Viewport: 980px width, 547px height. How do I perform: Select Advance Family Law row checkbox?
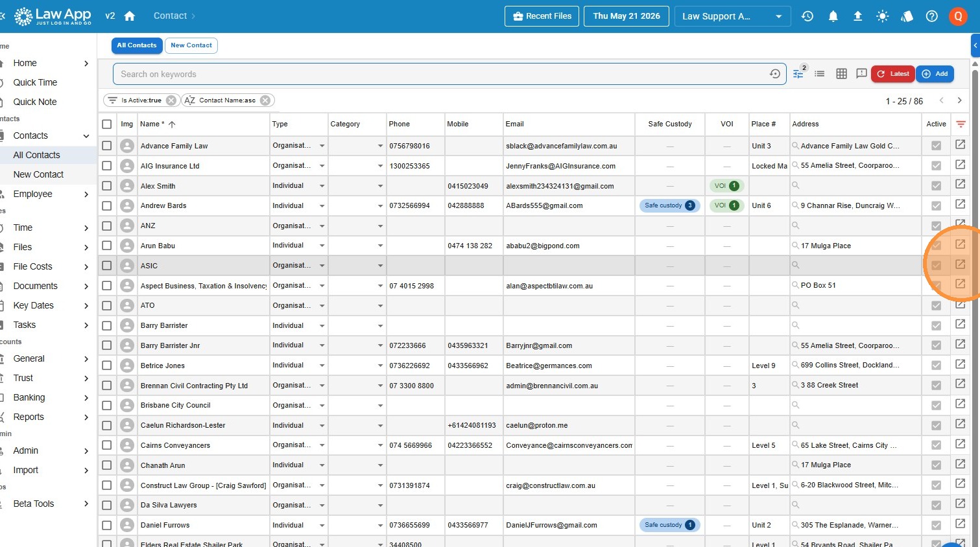point(107,146)
